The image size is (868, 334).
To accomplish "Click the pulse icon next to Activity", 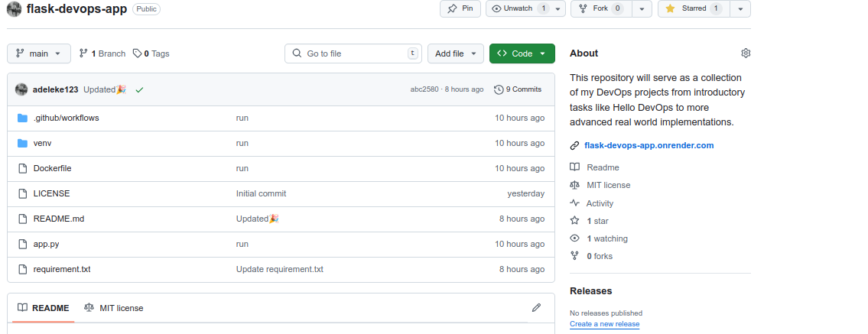I will (574, 203).
